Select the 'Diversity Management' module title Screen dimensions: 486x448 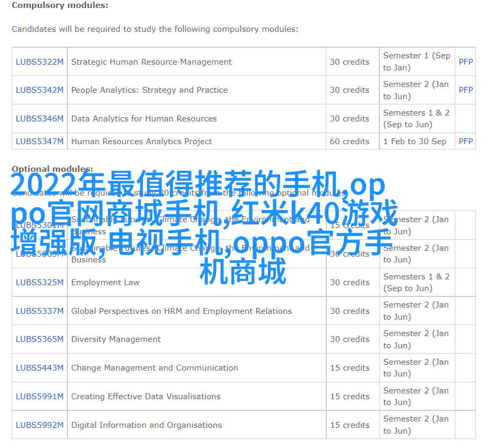click(116, 339)
